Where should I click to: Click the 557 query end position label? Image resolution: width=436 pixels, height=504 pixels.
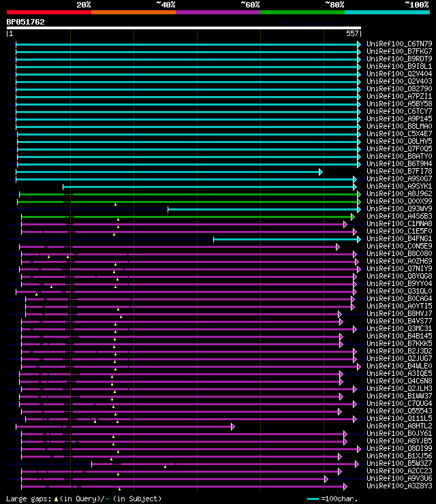pos(352,33)
